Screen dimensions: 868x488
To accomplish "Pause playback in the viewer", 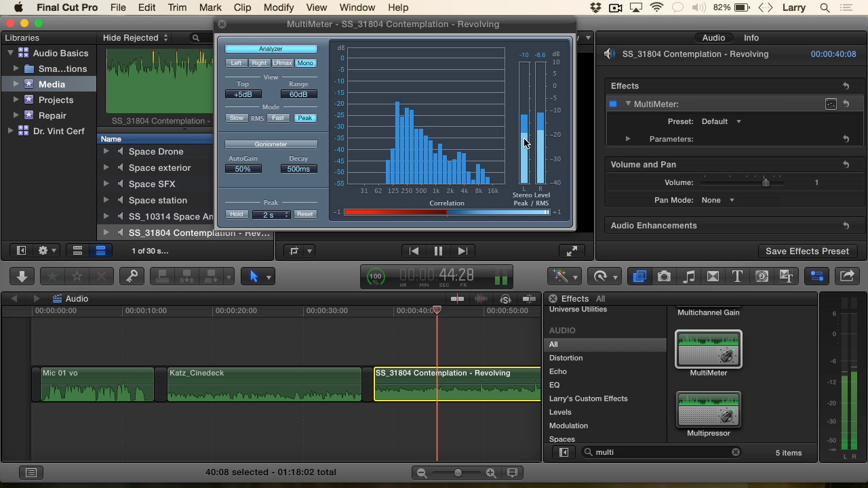I will coord(438,251).
